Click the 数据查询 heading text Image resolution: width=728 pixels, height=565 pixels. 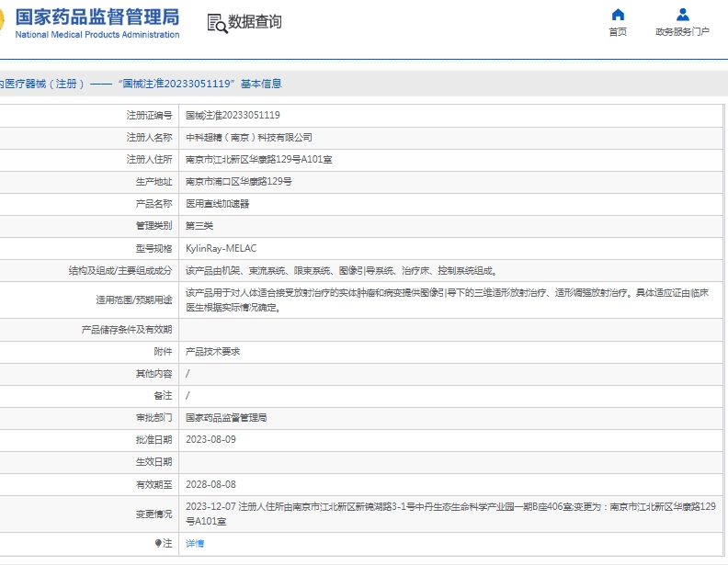tap(255, 22)
